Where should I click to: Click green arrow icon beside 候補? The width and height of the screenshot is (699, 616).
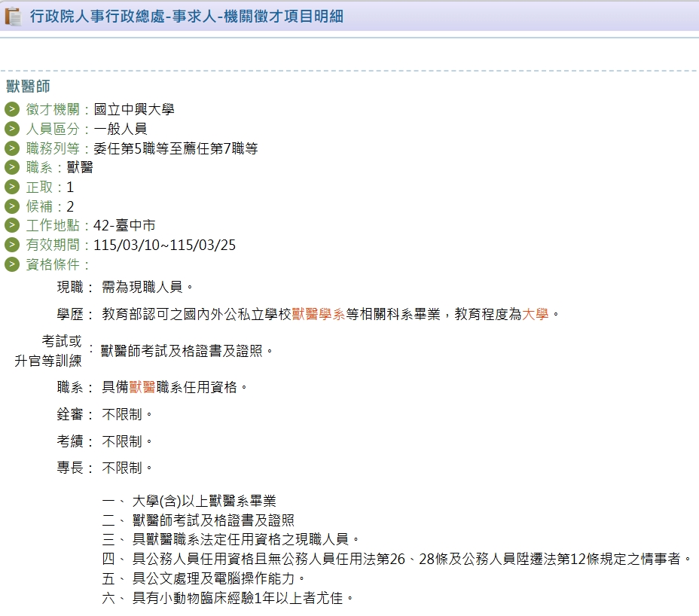12,206
